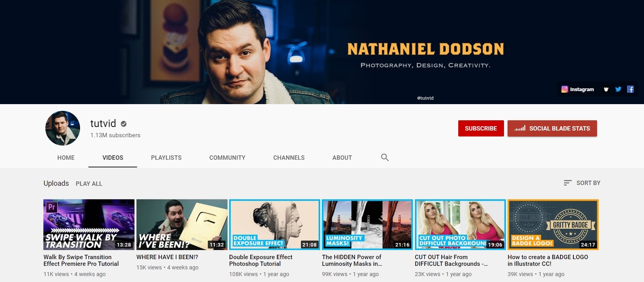Click title 'CUT OUT Hair From DIFFICULT Backgrounds'
This screenshot has width=644, height=282.
pyautogui.click(x=451, y=260)
